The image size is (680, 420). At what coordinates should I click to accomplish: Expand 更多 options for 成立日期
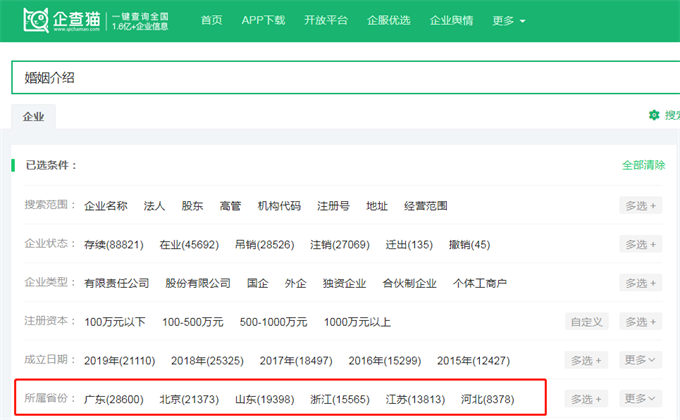click(x=640, y=360)
